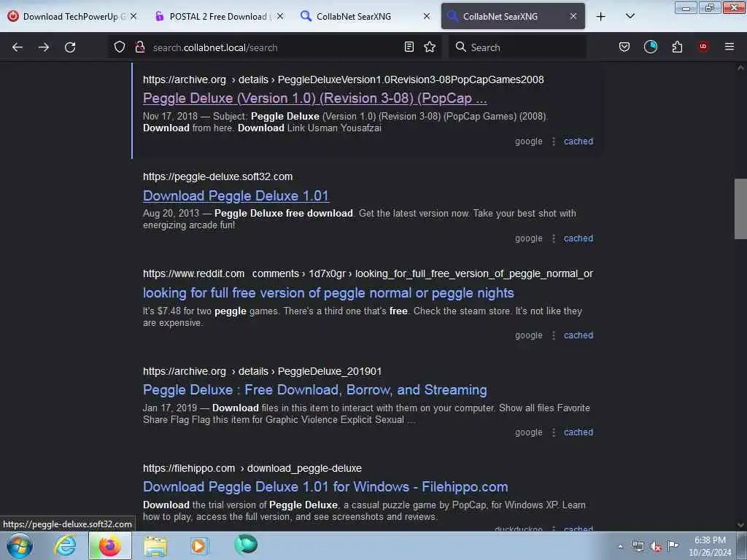This screenshot has width=747, height=560.
Task: Open Peggle Deluxe (Version 1.0) archive.org result
Action: click(x=314, y=98)
